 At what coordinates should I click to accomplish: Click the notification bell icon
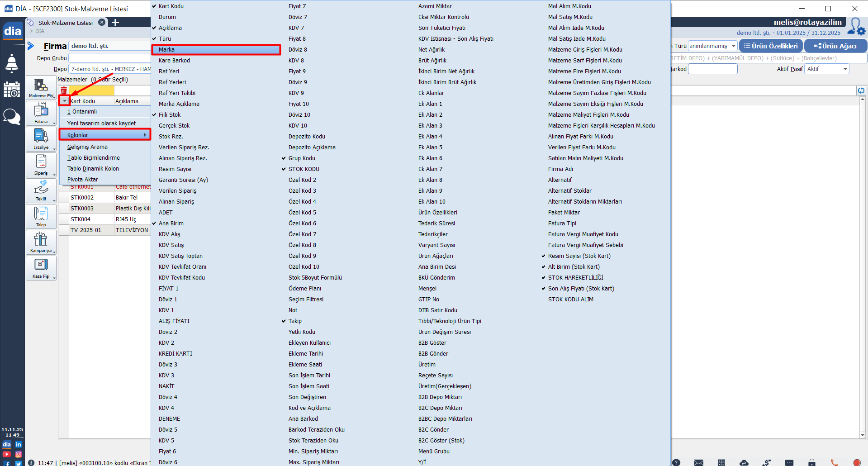click(12, 63)
